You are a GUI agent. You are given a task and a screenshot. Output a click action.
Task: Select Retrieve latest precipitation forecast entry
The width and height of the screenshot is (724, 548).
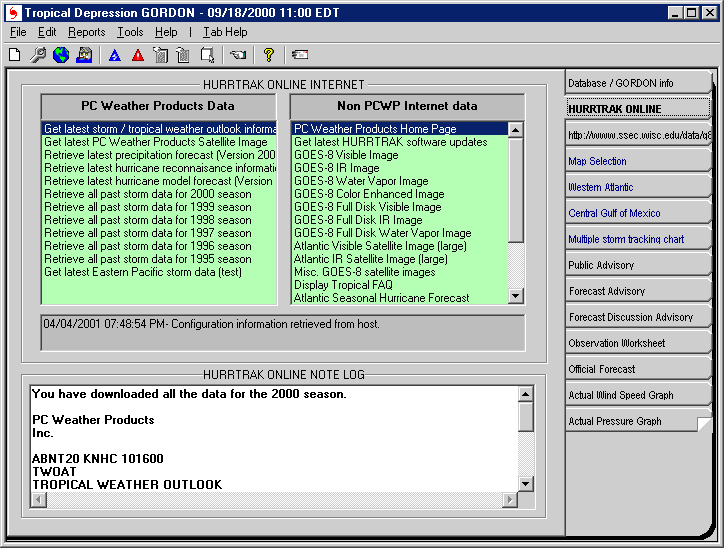(x=159, y=155)
